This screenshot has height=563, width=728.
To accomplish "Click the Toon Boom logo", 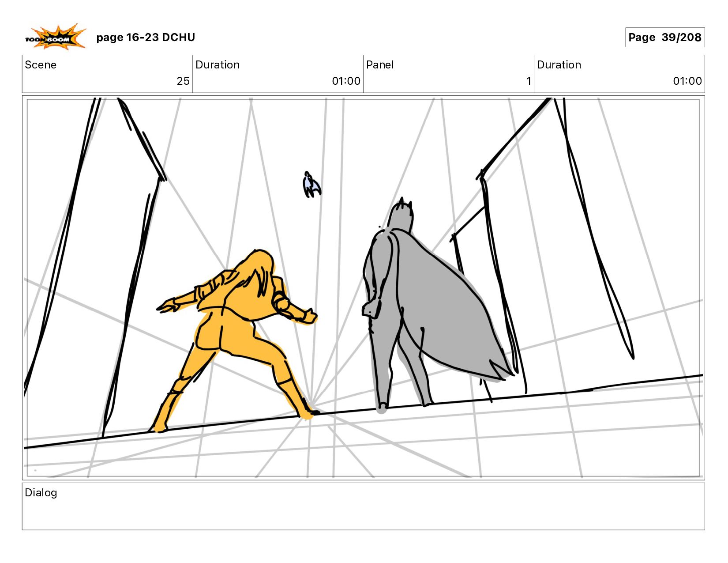I will pyautogui.click(x=55, y=37).
